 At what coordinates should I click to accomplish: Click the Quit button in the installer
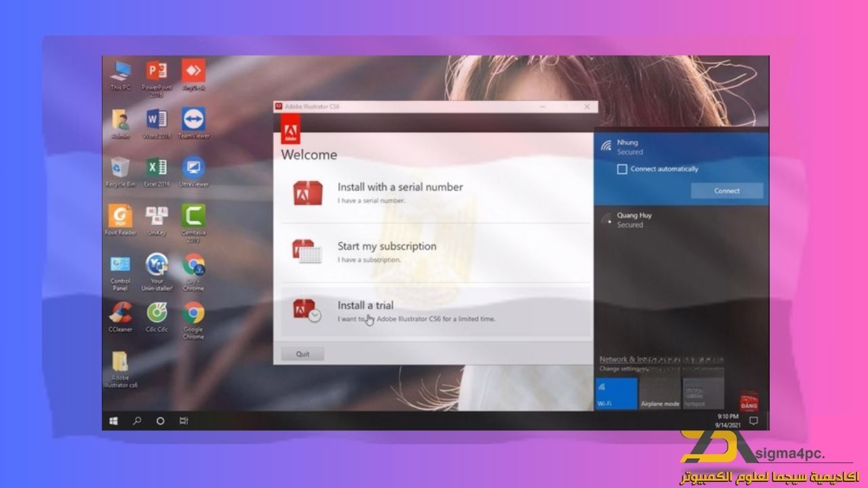point(302,354)
